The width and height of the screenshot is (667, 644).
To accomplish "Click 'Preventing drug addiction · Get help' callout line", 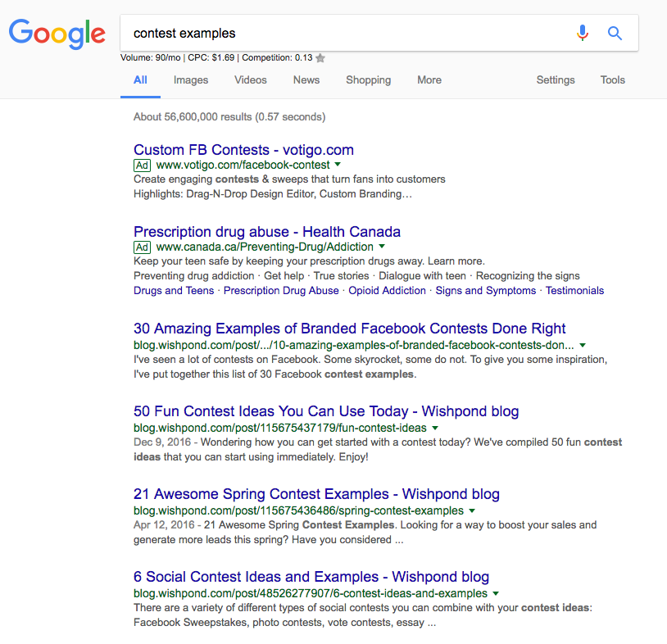I will (356, 276).
